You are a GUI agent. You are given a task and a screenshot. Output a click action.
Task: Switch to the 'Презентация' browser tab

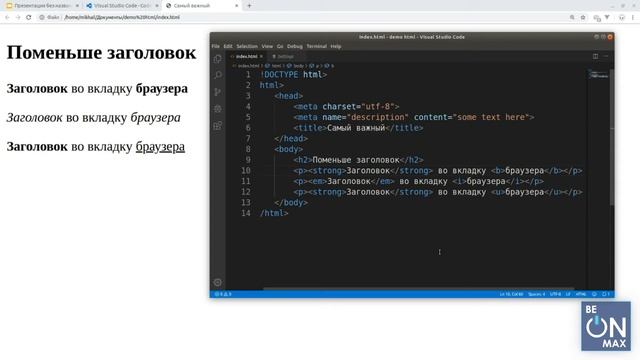[x=42, y=6]
